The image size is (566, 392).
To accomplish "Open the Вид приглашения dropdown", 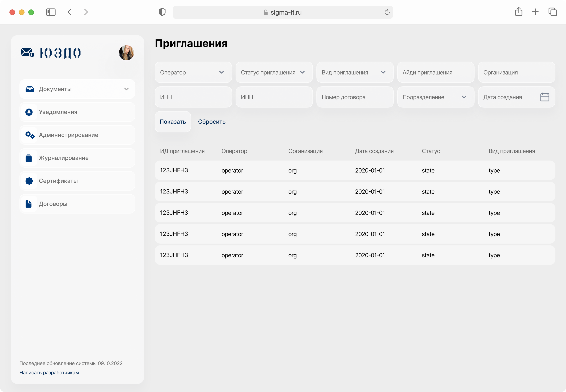I will point(355,72).
